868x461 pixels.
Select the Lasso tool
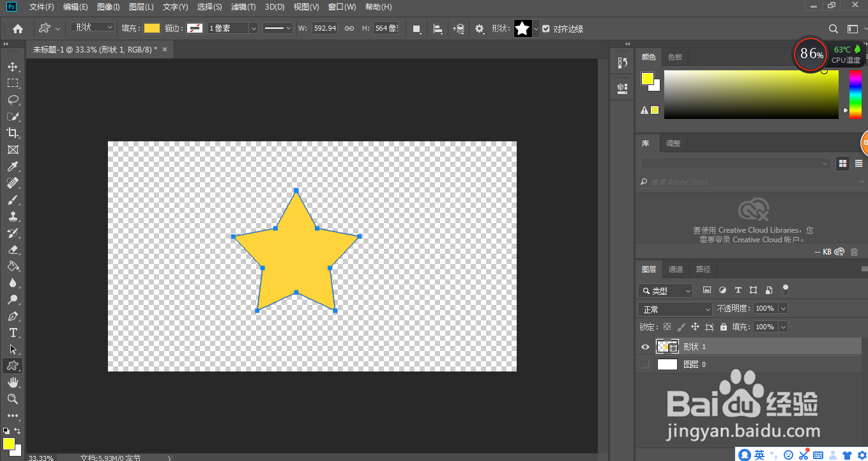pyautogui.click(x=13, y=100)
